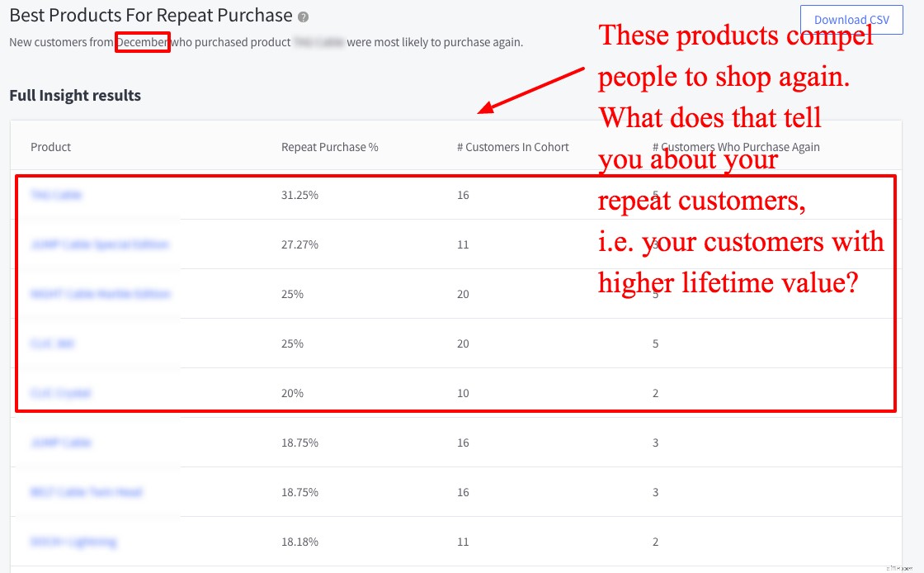Sort by the Product column header
The height and width of the screenshot is (573, 924).
coord(50,147)
